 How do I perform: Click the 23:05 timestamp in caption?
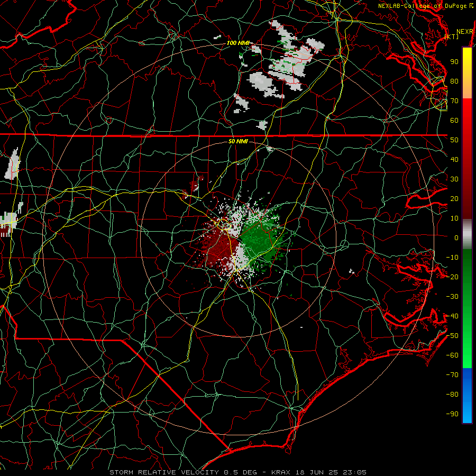point(354,472)
